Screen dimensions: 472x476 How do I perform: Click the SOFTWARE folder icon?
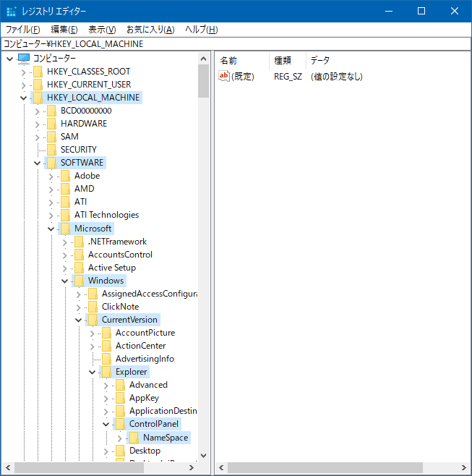[51, 163]
